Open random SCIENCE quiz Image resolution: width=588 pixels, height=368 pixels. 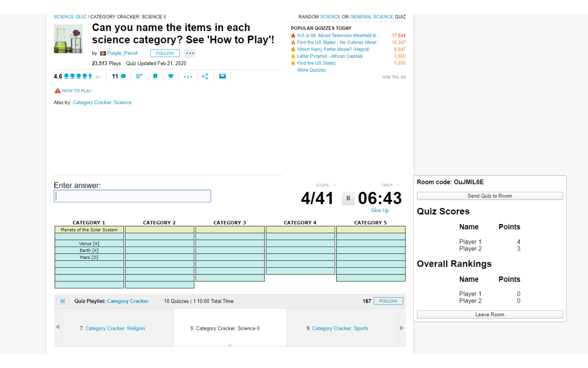click(330, 17)
